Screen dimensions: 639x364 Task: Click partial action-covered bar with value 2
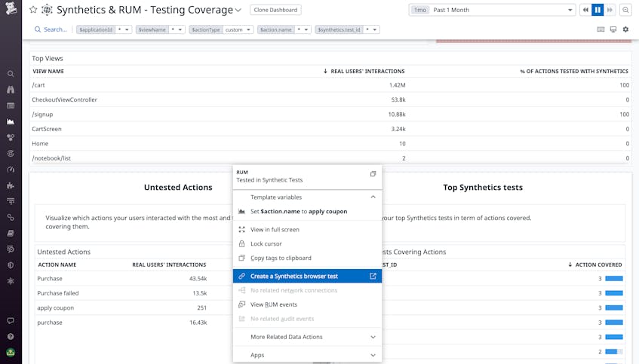614,351
